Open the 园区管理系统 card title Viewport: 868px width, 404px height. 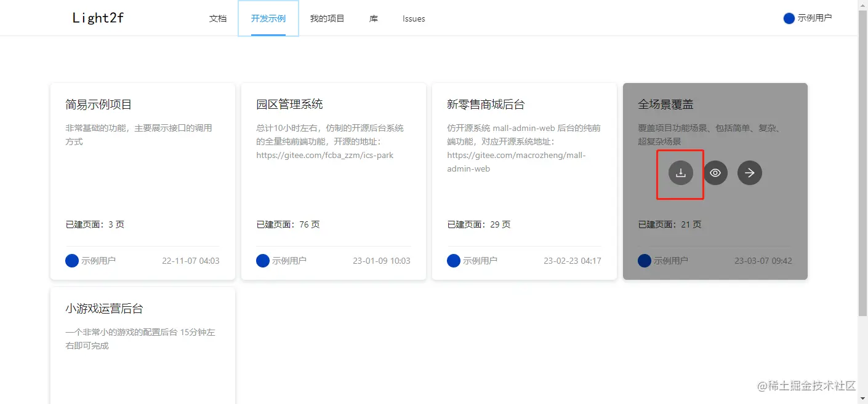(289, 105)
